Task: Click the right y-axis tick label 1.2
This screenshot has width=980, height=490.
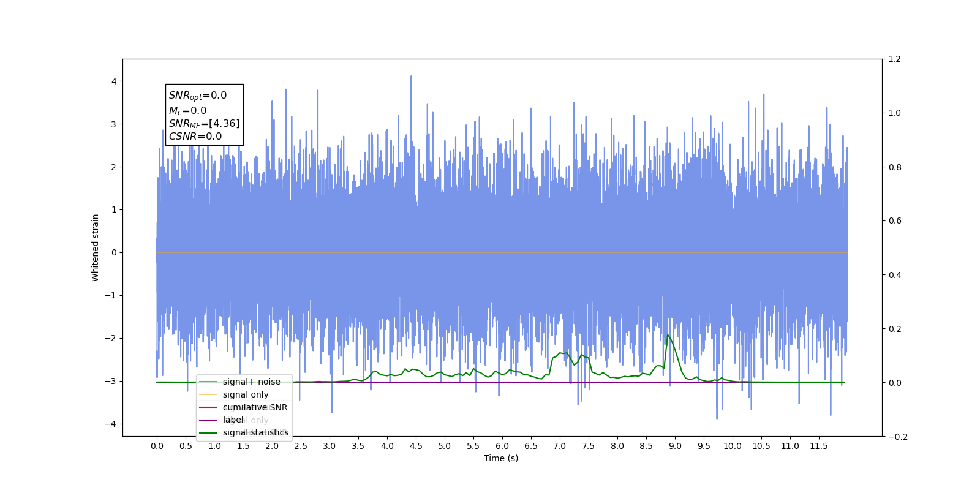Action: [895, 59]
